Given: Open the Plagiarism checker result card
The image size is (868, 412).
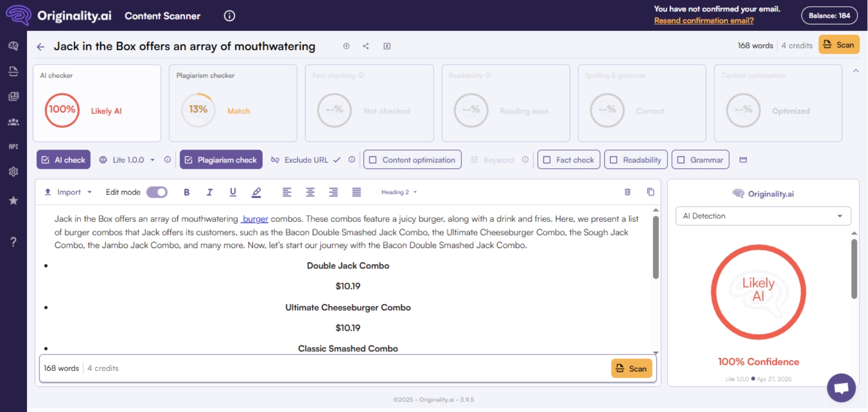Looking at the screenshot, I should pyautogui.click(x=233, y=103).
